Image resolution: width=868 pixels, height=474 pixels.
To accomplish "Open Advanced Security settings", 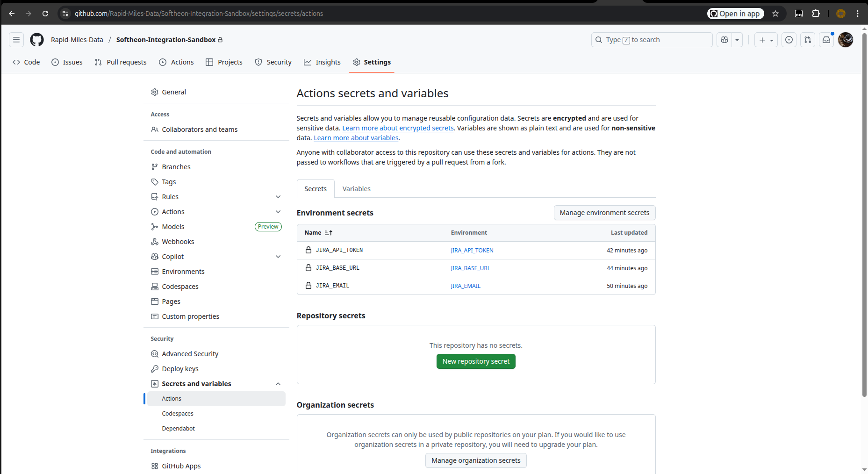I will (x=216, y=354).
